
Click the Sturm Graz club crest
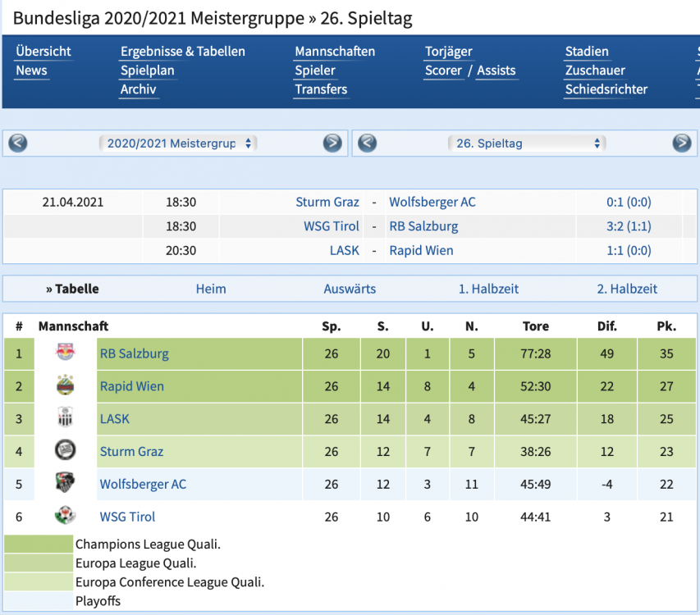[65, 451]
